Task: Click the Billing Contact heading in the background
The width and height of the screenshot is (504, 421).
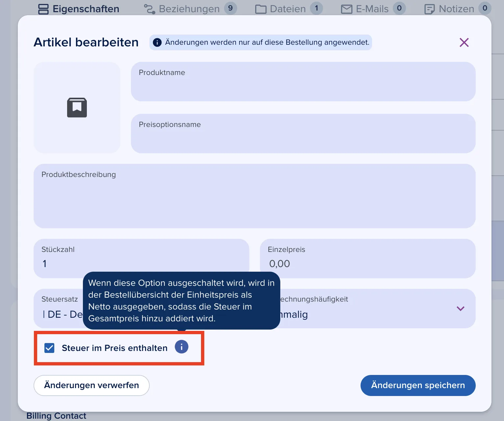Action: pos(56,416)
